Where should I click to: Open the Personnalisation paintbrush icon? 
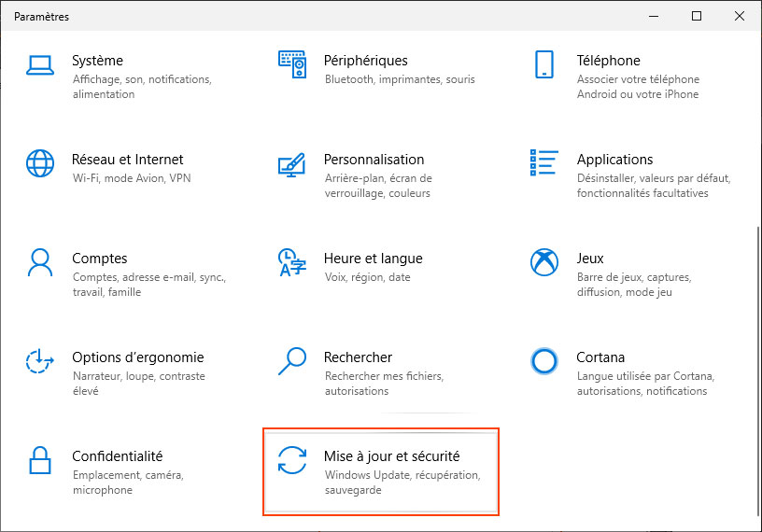(x=292, y=165)
